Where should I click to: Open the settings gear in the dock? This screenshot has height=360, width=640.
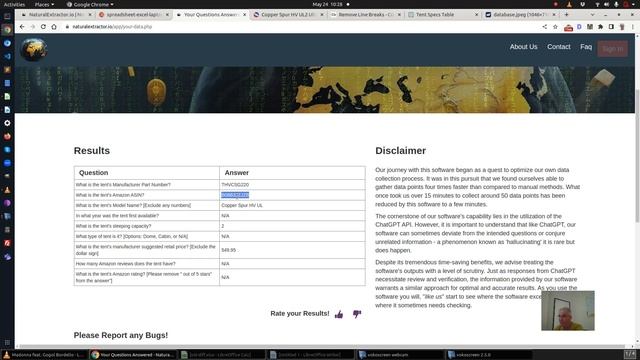pyautogui.click(x=7, y=123)
